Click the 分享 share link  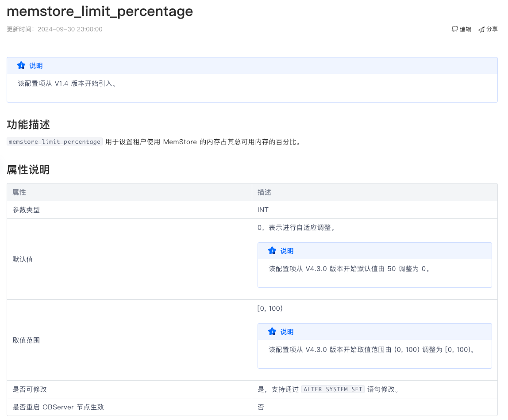[488, 30]
